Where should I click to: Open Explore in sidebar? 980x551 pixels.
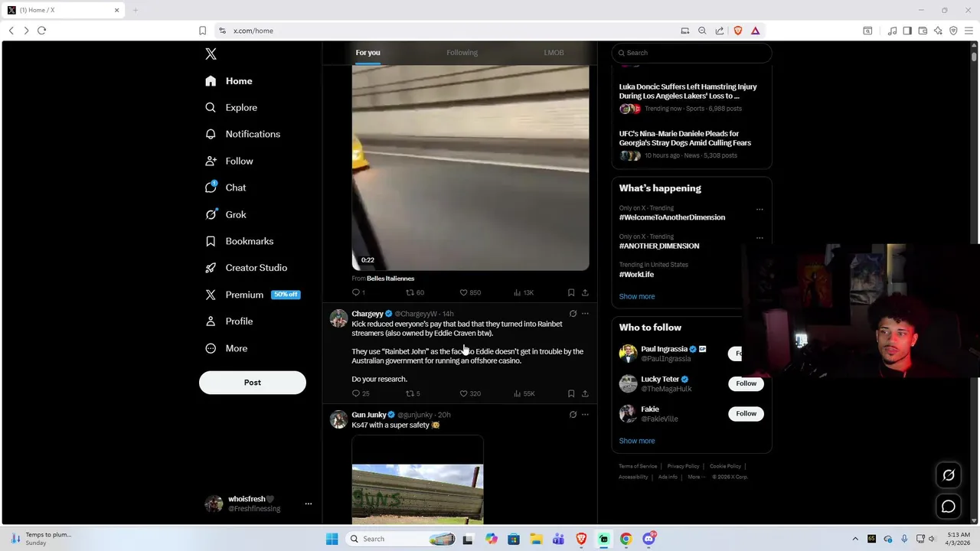pos(230,108)
